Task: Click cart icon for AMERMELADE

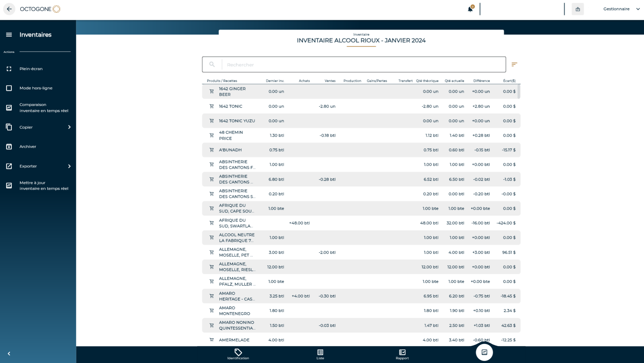Action: pos(212,340)
